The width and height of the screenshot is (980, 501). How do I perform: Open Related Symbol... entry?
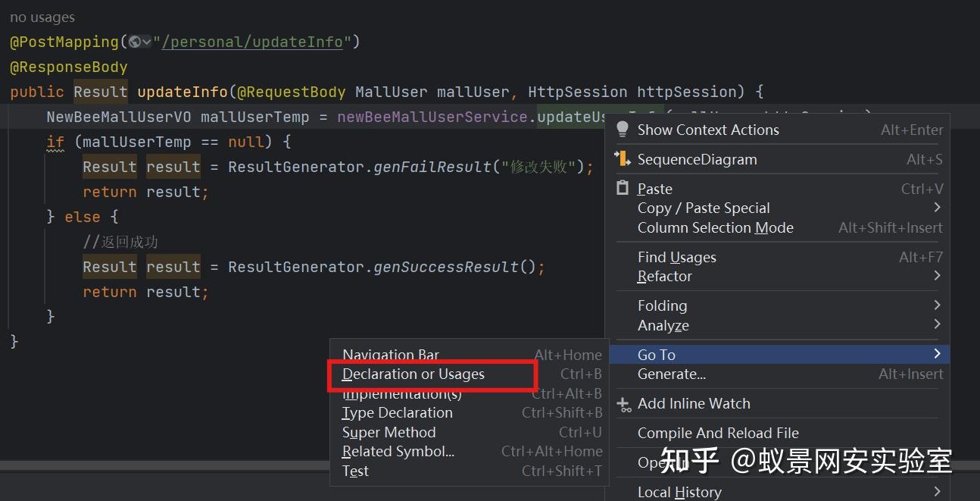398,452
